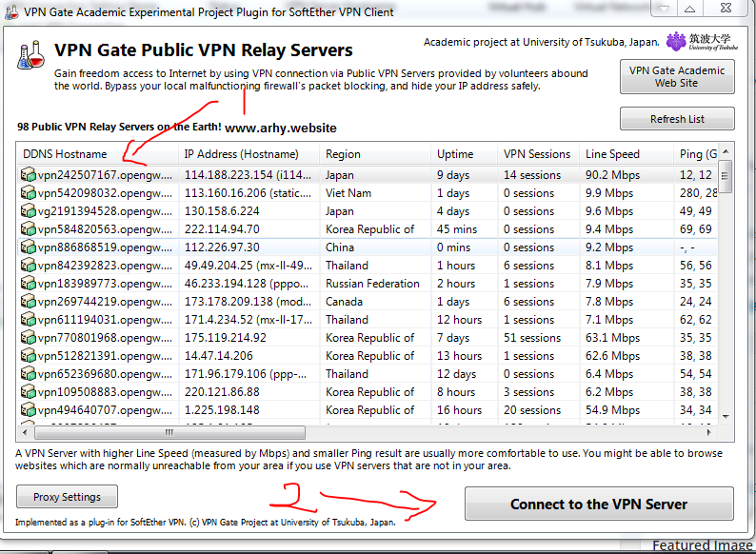Click the server icon for vpn183989773

coord(29,283)
